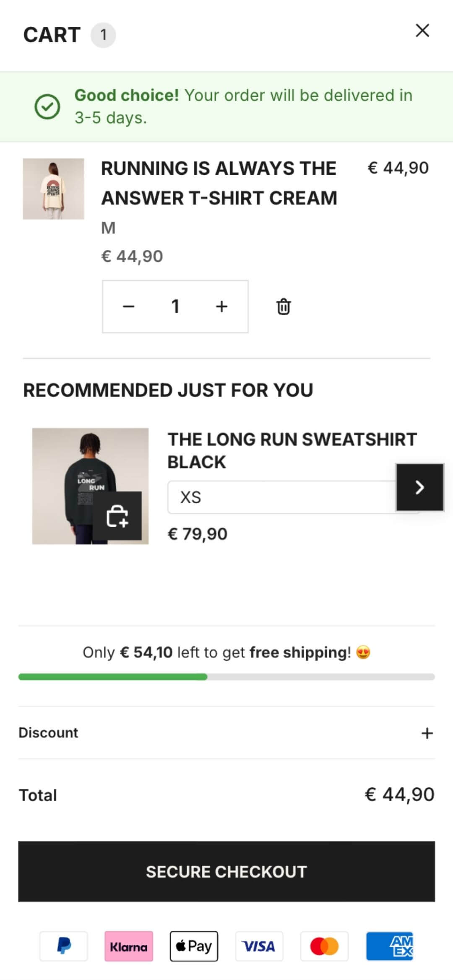Image resolution: width=453 pixels, height=980 pixels.
Task: Open the XS size dropdown
Action: click(281, 497)
